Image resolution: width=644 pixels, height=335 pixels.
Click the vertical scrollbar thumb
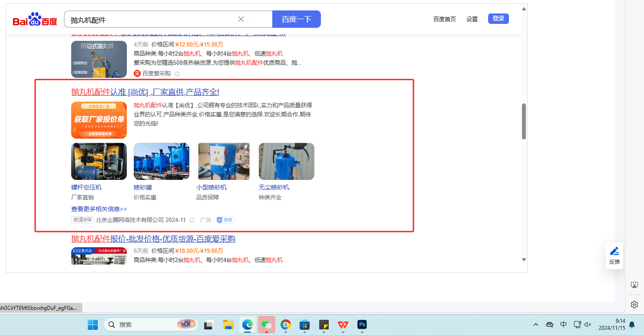(x=524, y=121)
